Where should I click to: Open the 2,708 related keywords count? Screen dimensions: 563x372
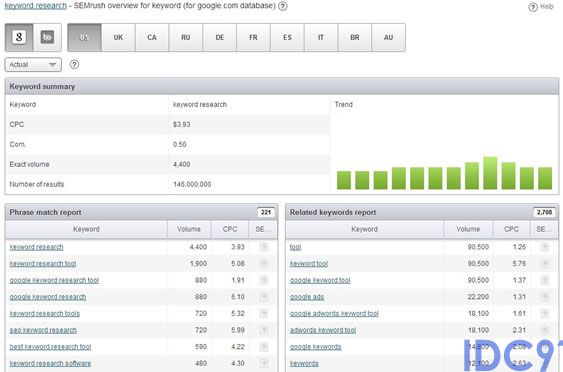[544, 212]
